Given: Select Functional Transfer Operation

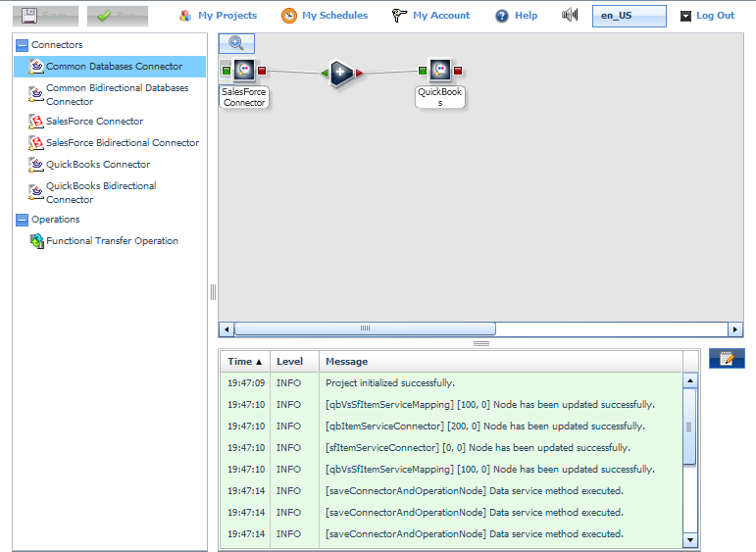Looking at the screenshot, I should 110,240.
